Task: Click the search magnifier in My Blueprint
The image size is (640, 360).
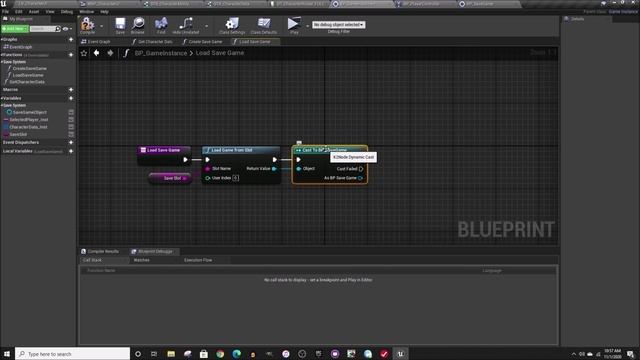Action: (58, 29)
